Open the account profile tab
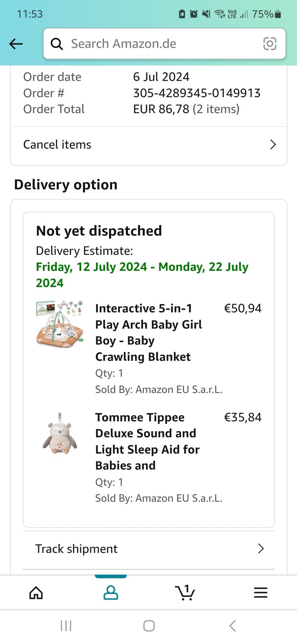 (111, 593)
